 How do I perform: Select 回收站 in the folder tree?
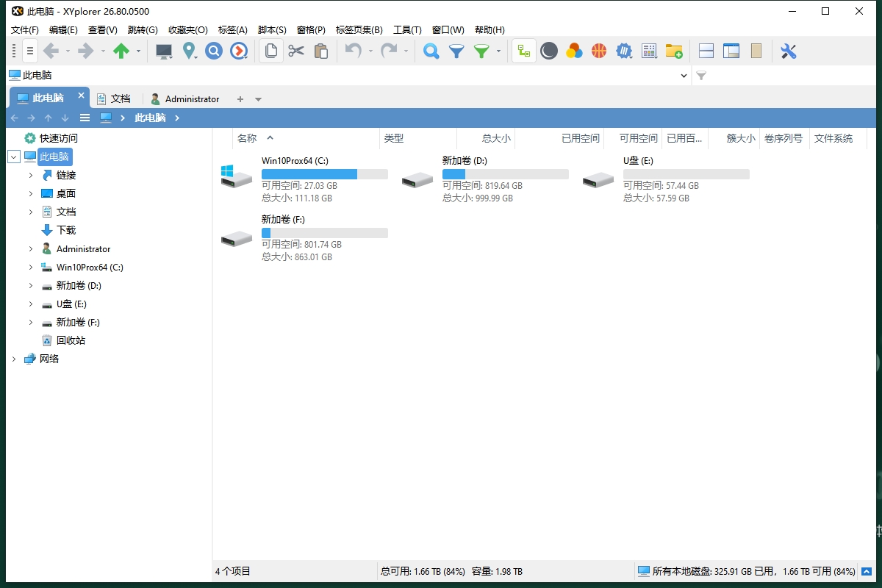click(x=71, y=340)
